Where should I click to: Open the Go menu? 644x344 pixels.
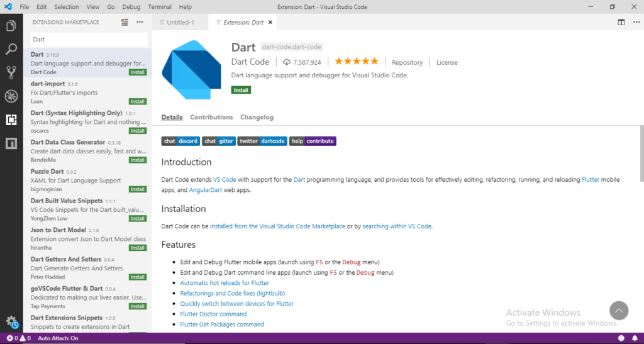pyautogui.click(x=111, y=7)
